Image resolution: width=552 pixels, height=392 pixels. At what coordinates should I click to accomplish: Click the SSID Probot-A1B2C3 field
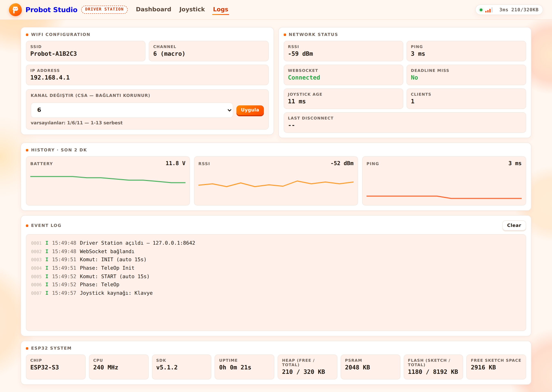pos(85,51)
